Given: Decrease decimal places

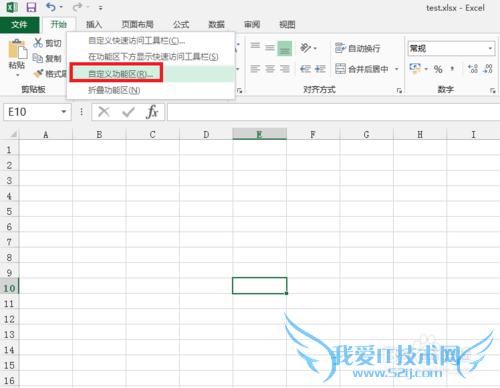Looking at the screenshot, I should [488, 69].
